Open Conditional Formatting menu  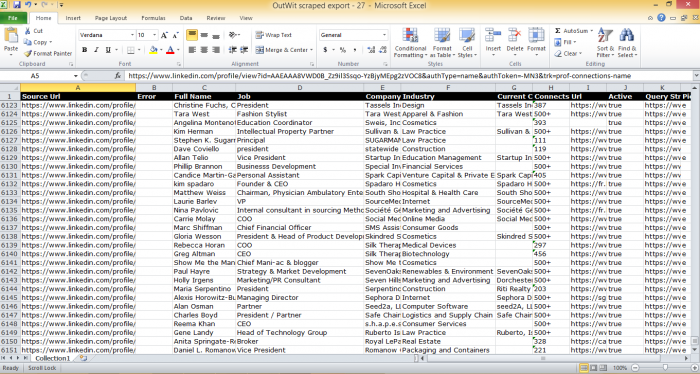point(410,42)
